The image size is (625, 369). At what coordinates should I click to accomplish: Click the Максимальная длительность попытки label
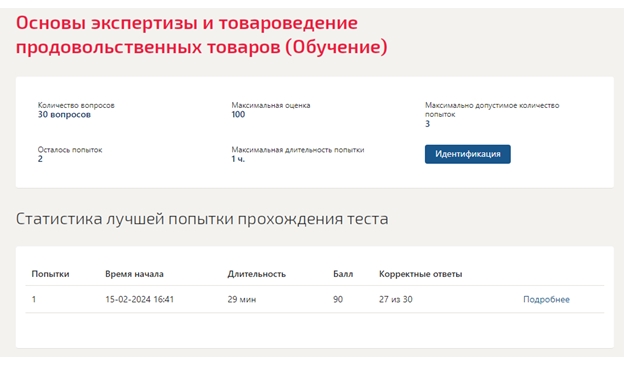(x=298, y=150)
